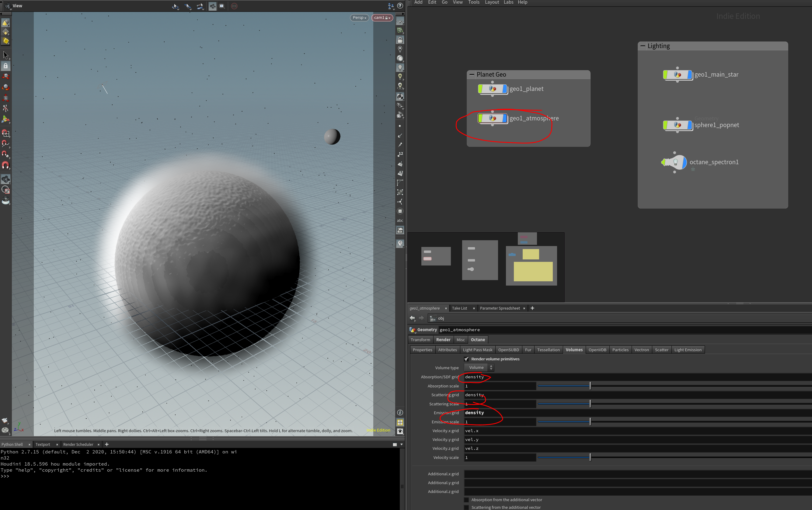Open the Labs menu
Screen dimensions: 812x510
[508, 2]
